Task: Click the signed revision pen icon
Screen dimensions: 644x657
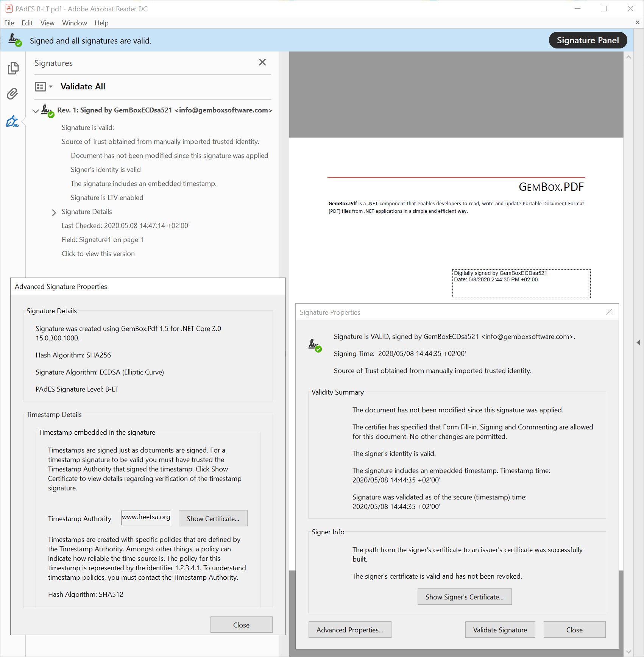Action: coord(47,111)
